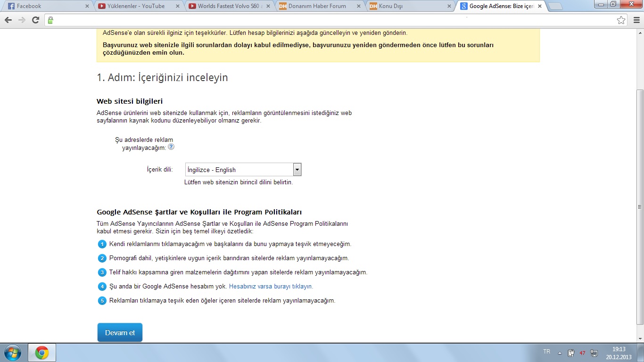The height and width of the screenshot is (362, 644).
Task: Click the dropdown arrow beside İngilizce - English
Action: tap(297, 170)
